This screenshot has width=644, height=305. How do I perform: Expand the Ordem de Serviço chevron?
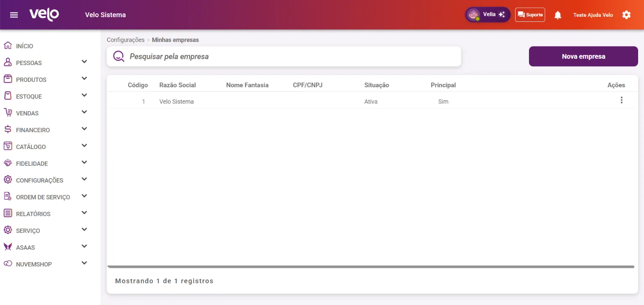[84, 196]
